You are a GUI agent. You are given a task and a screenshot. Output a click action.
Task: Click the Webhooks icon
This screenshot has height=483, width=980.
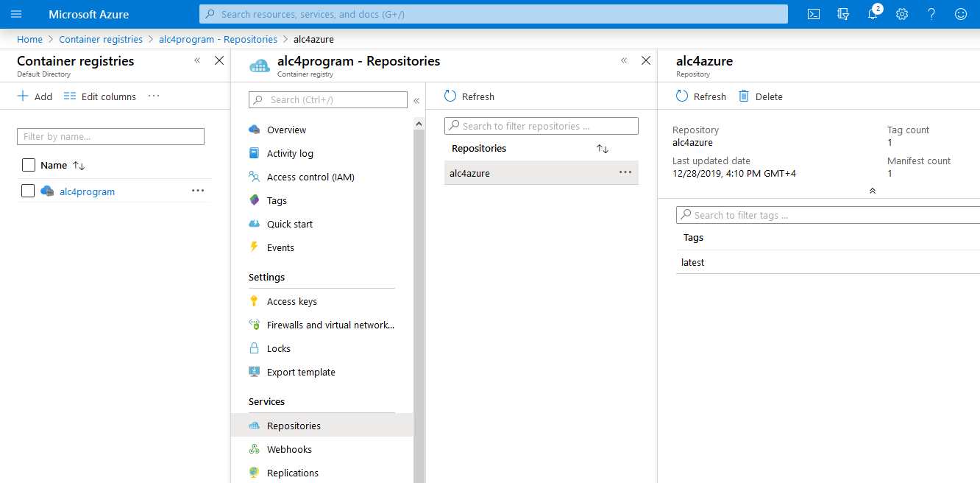click(255, 449)
